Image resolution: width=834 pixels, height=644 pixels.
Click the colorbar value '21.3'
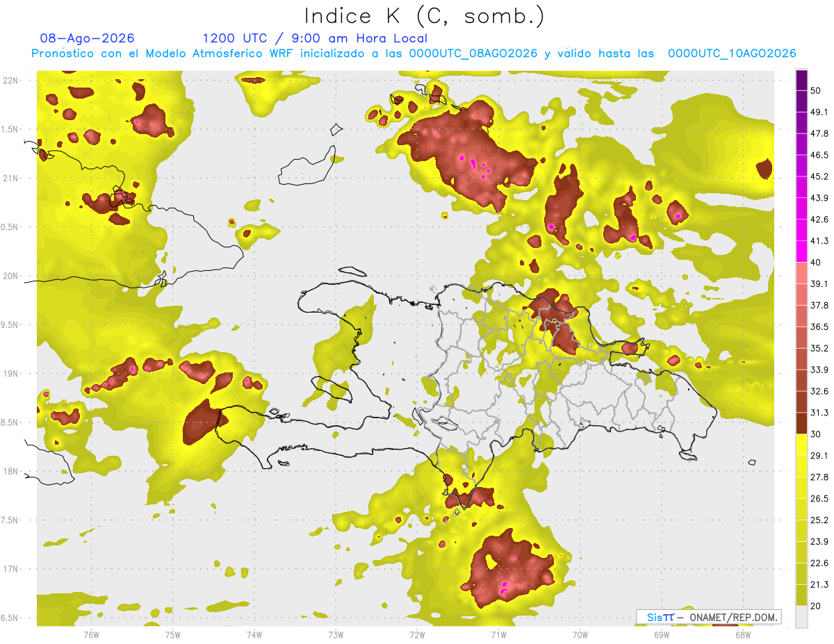[x=819, y=585]
